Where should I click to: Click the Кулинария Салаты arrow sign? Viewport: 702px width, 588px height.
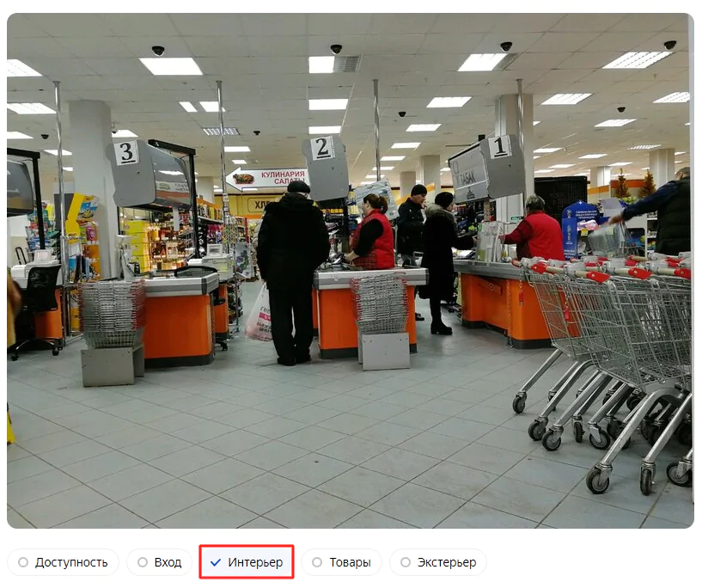pos(267,178)
